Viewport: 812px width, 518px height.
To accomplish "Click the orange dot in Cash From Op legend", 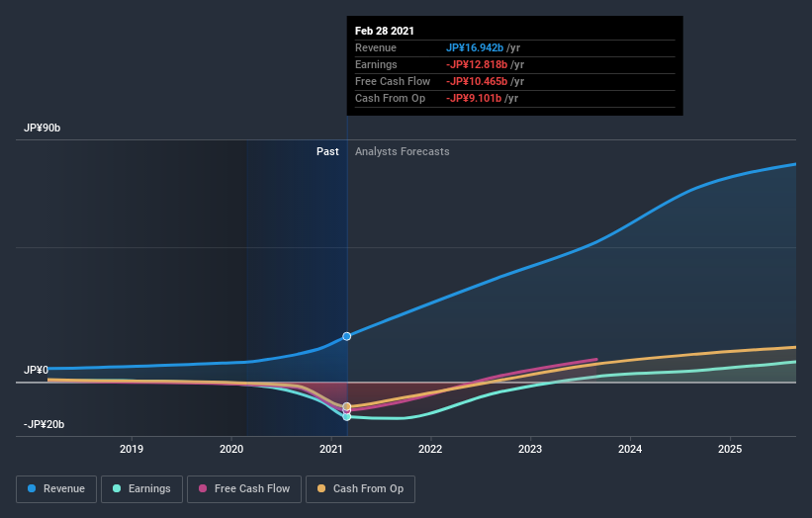I will click(321, 488).
